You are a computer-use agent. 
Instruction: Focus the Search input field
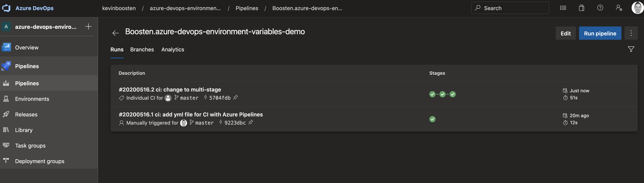[x=510, y=8]
